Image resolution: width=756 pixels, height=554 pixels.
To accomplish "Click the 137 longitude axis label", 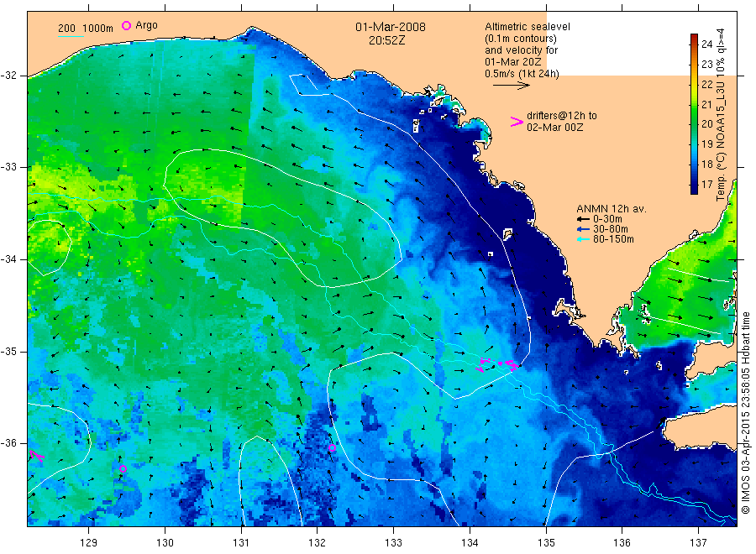I will tap(698, 543).
